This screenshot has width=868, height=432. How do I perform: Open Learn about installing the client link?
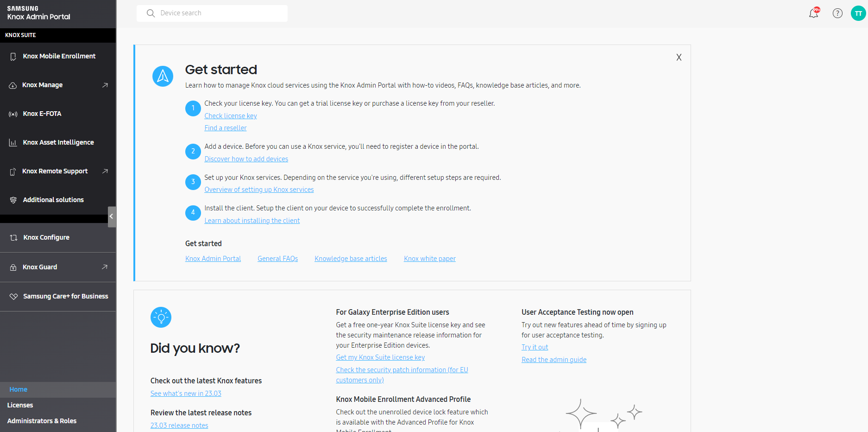coord(252,221)
